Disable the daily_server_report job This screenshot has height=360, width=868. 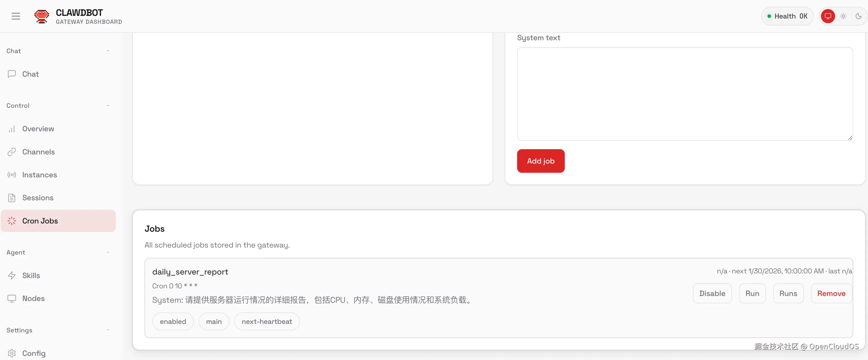[x=712, y=293]
